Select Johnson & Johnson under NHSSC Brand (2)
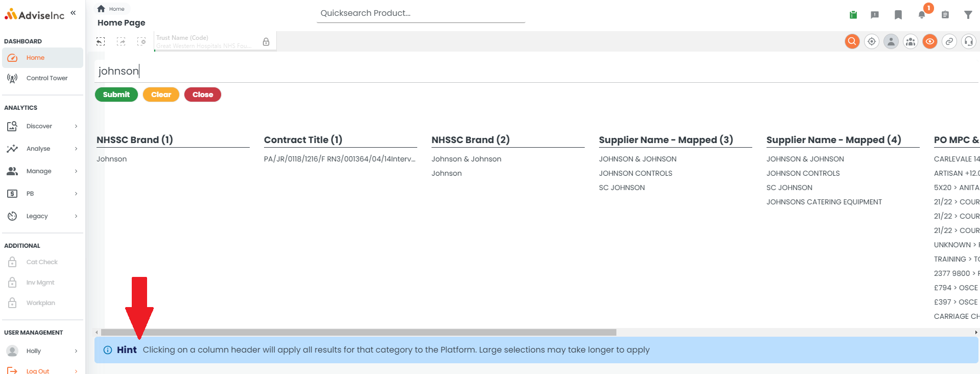Screen dimensions: 980x374 point(466,159)
